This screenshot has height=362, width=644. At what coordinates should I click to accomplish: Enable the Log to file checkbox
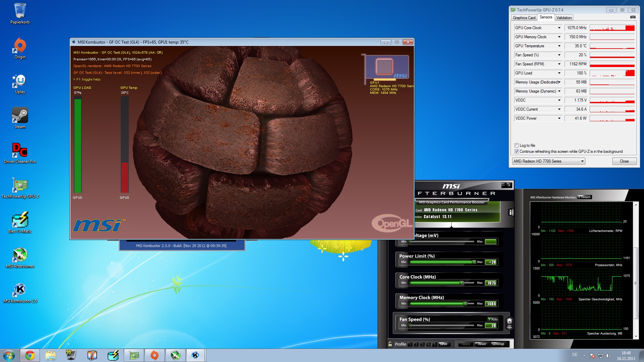517,145
